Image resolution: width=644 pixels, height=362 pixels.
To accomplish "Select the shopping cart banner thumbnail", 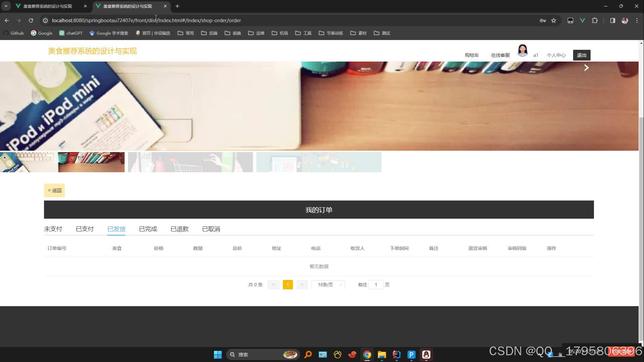I will [x=190, y=162].
